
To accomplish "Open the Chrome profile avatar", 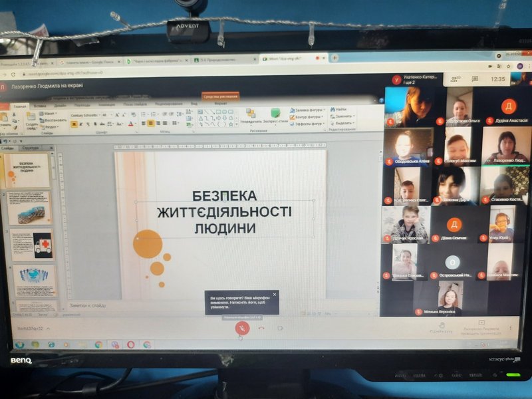I will [519, 66].
